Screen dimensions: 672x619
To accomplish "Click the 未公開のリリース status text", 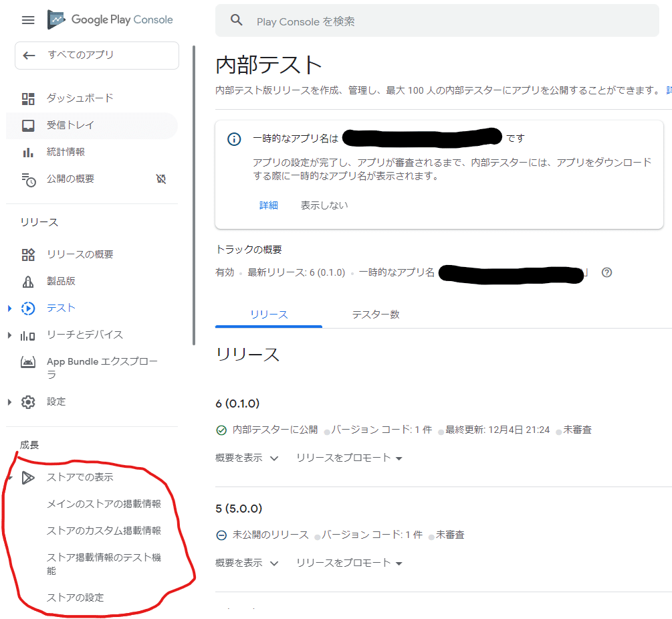I will point(270,535).
